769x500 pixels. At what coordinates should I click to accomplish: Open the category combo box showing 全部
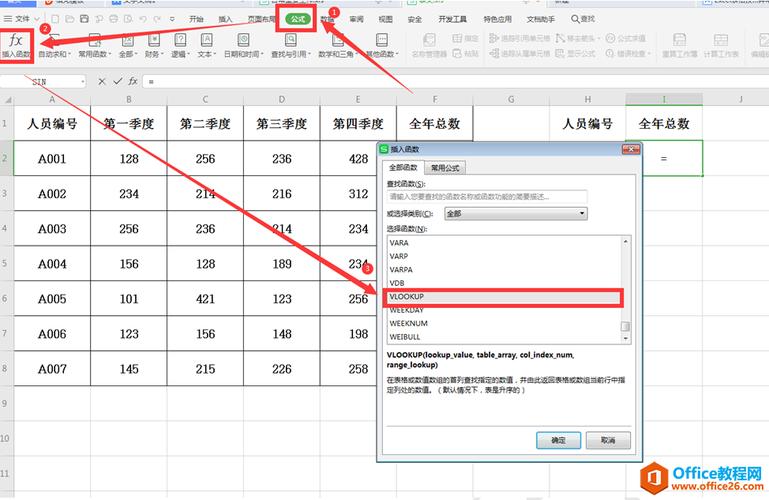coord(516,213)
